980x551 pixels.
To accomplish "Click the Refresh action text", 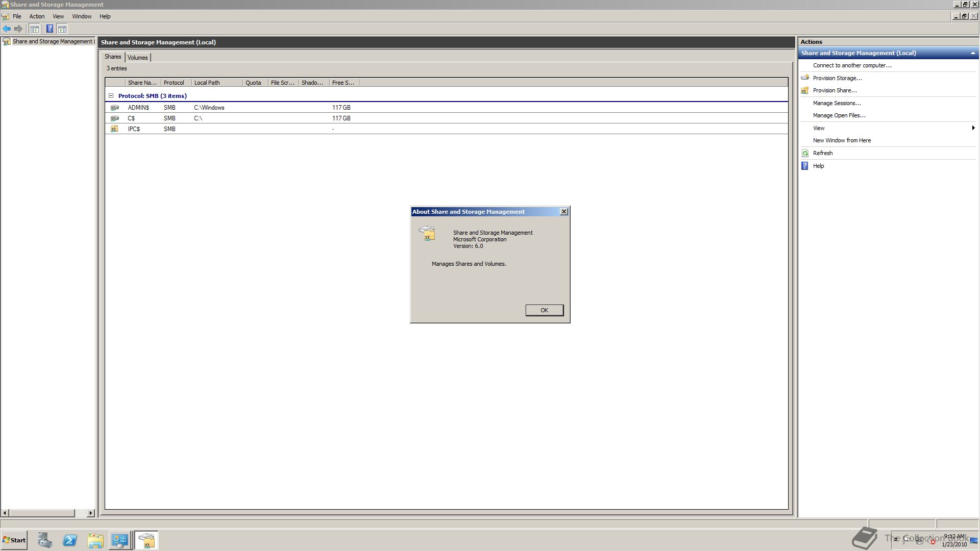I will [x=822, y=153].
